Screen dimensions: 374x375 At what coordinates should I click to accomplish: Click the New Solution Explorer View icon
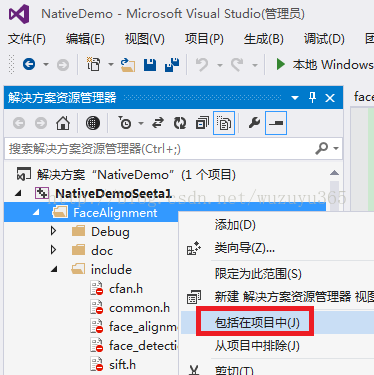point(194,297)
